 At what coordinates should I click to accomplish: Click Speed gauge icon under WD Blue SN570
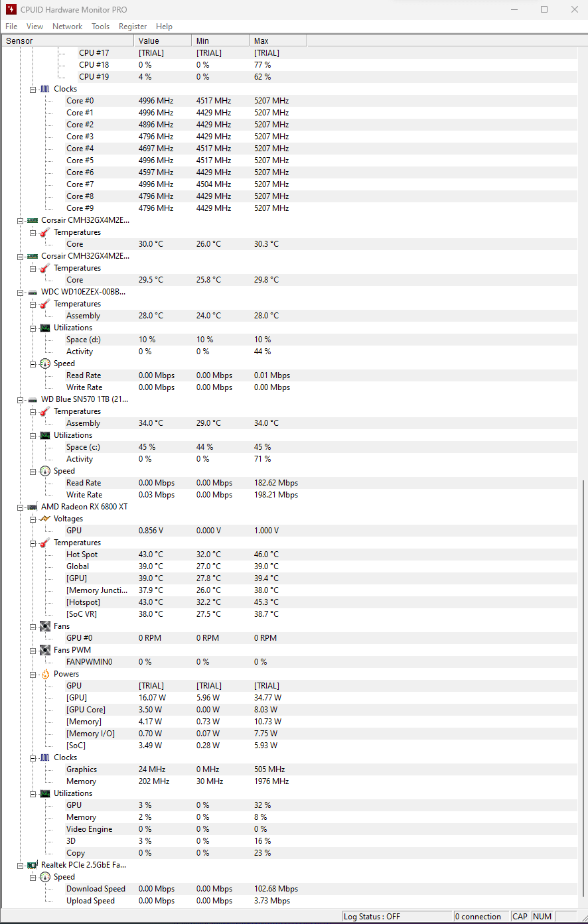pos(44,471)
